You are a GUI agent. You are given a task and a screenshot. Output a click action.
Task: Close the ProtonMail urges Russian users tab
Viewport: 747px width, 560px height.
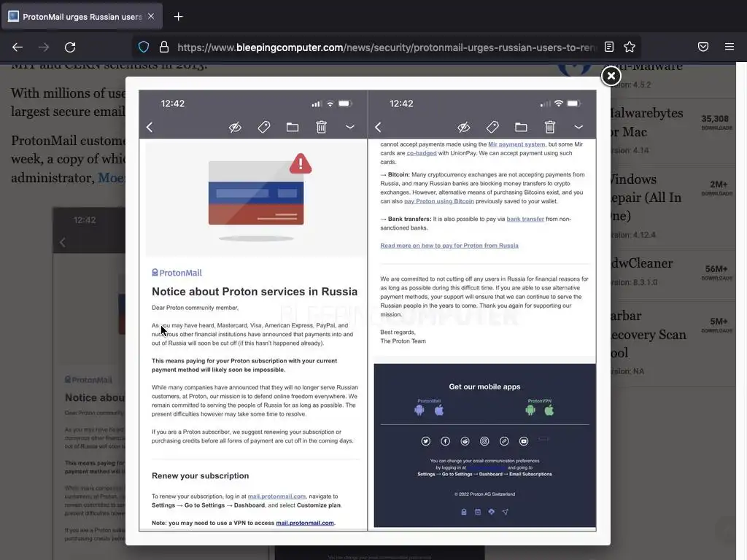click(x=151, y=16)
